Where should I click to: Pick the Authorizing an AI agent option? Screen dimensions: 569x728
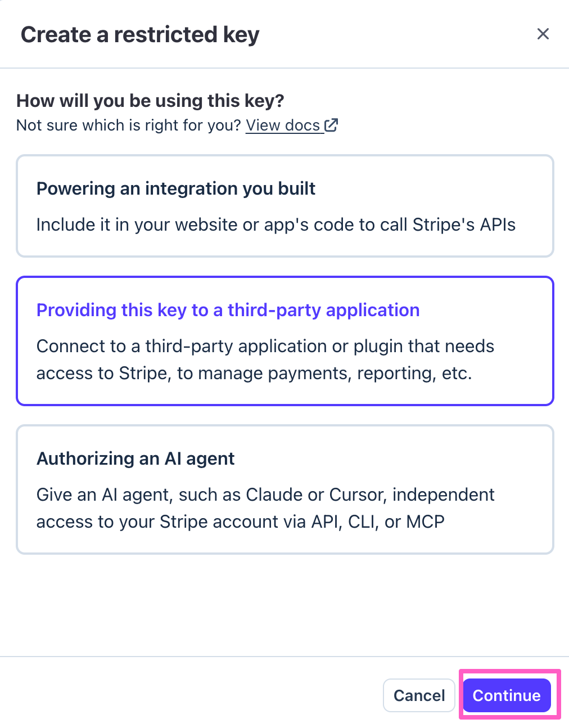pyautogui.click(x=285, y=489)
